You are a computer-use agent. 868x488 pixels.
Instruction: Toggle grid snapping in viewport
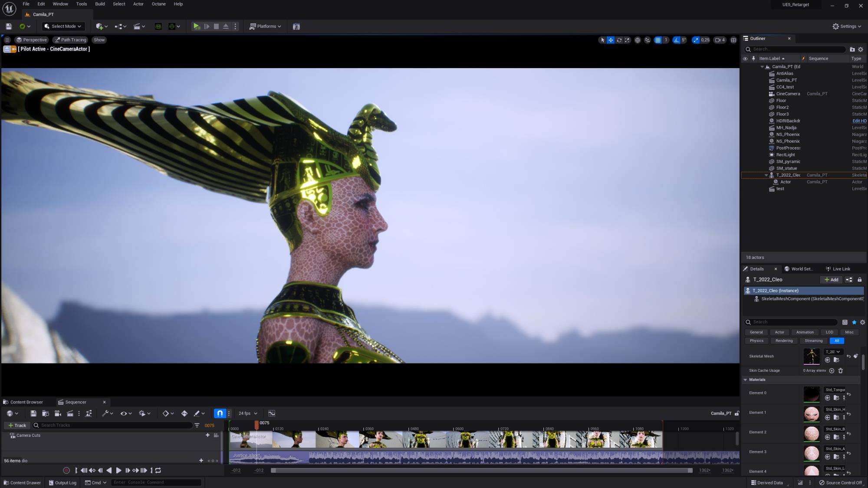point(658,40)
